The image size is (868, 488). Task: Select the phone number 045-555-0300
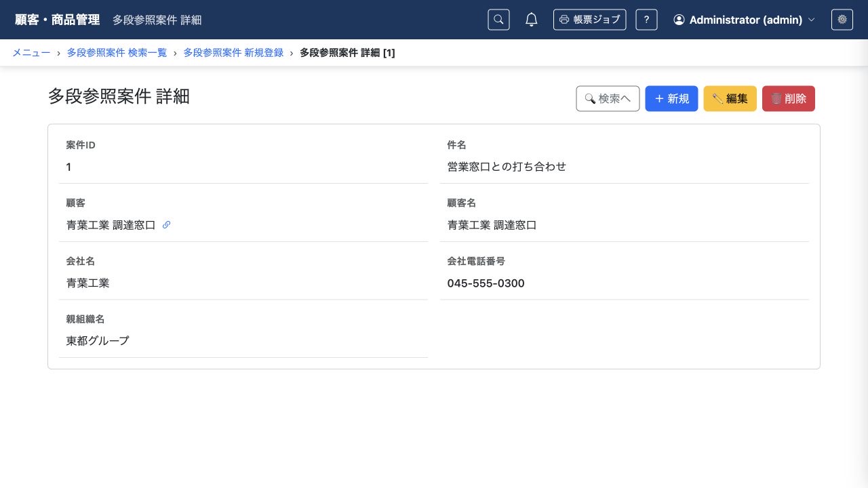pyautogui.click(x=486, y=283)
